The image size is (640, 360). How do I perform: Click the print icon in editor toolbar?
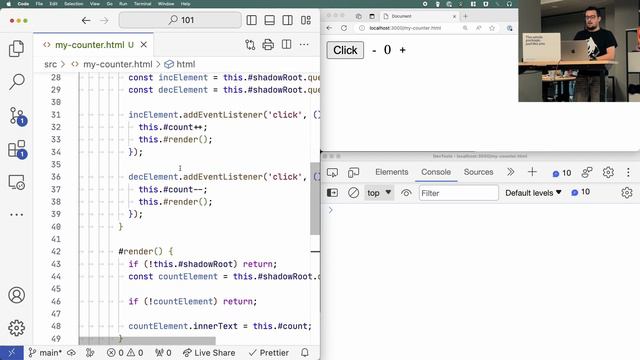tap(268, 44)
